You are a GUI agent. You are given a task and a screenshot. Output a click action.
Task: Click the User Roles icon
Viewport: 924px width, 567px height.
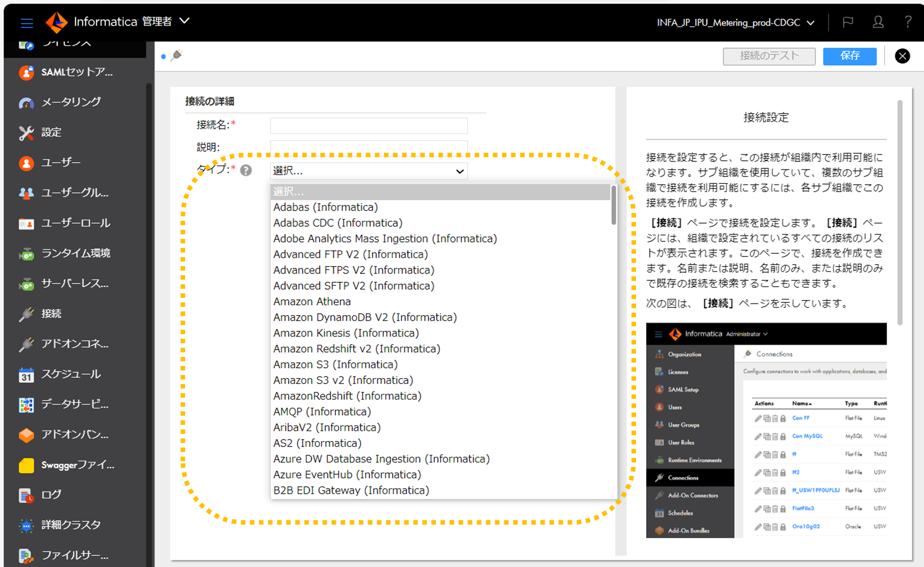pyautogui.click(x=26, y=223)
